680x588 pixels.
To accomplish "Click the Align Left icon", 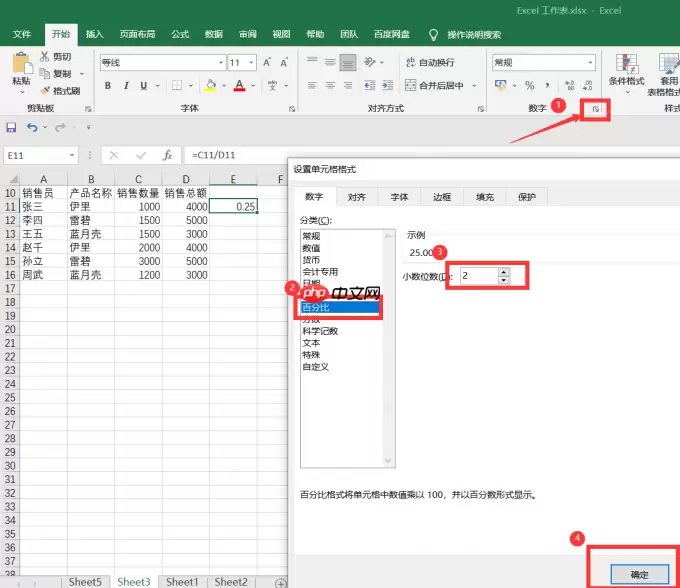I will click(312, 85).
